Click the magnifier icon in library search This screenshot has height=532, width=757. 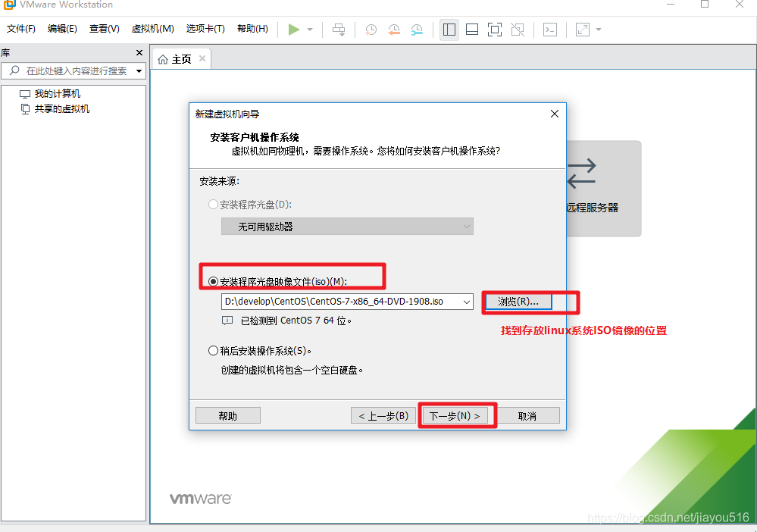pos(14,70)
